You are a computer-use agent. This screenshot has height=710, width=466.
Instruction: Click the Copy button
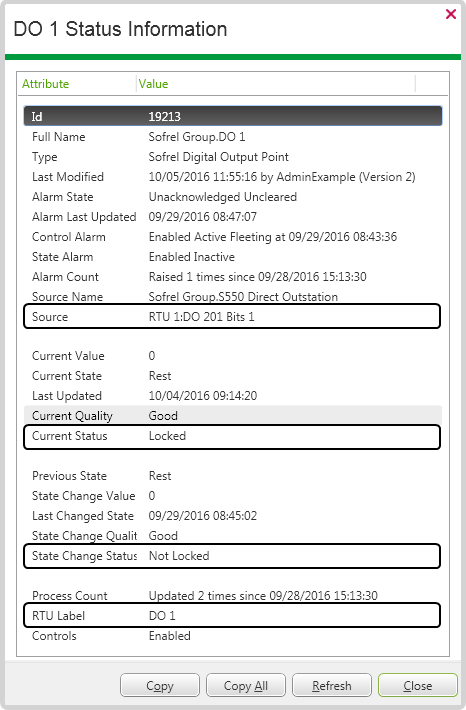[160, 686]
